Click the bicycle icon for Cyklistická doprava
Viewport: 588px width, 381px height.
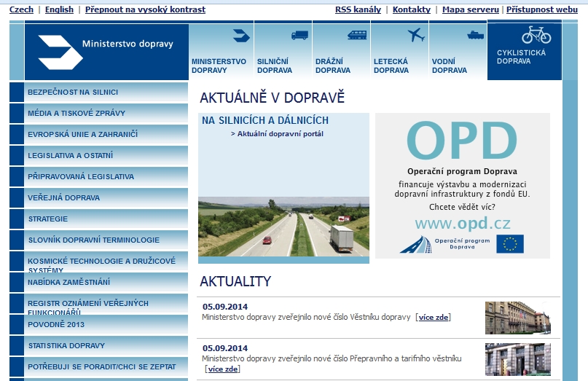(536, 35)
